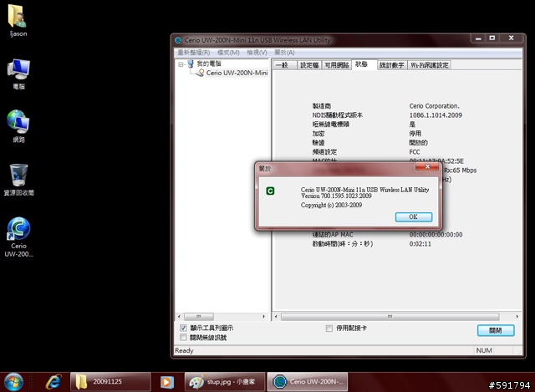
Task: Click the right arrow of the tree panel scrollbar
Action: [x=264, y=317]
